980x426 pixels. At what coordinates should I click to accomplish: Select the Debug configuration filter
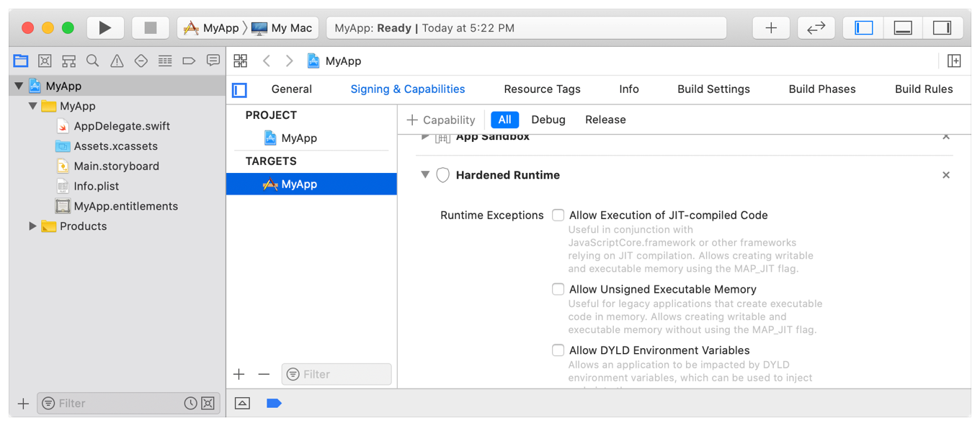548,120
